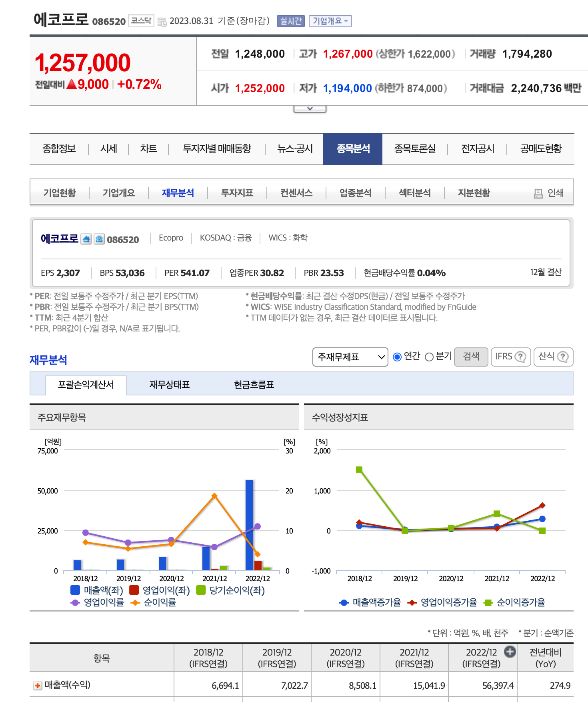Click the 코스닥 market badge
This screenshot has width=588, height=702.
[141, 21]
